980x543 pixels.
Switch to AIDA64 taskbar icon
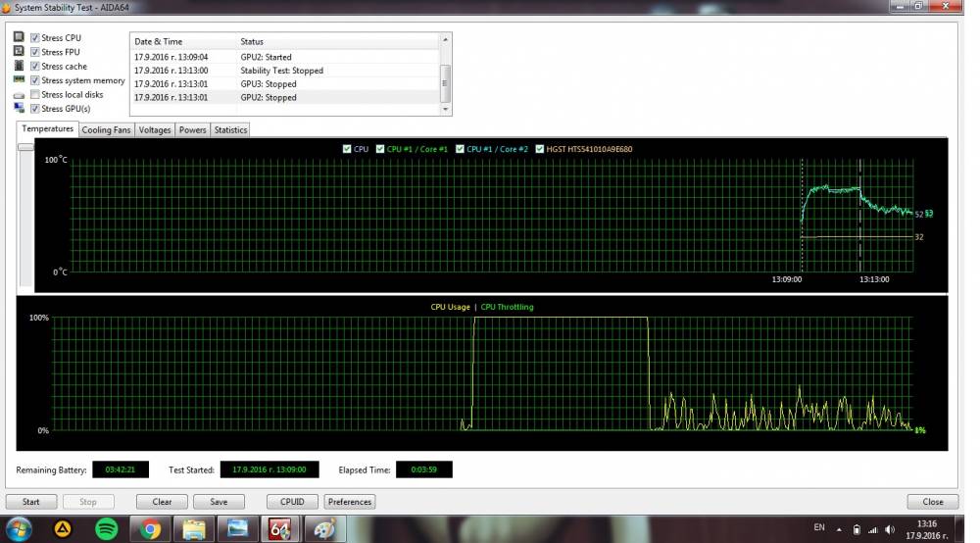pos(280,530)
